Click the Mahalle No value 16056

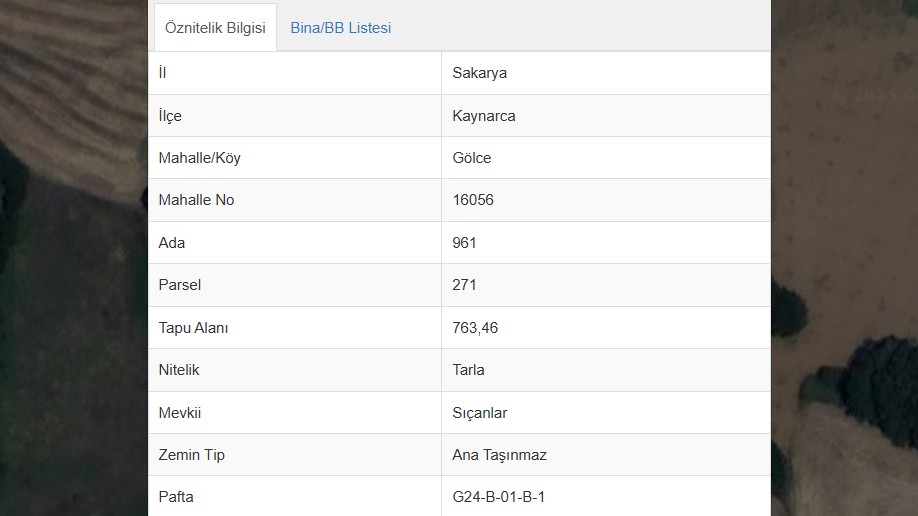tap(472, 200)
